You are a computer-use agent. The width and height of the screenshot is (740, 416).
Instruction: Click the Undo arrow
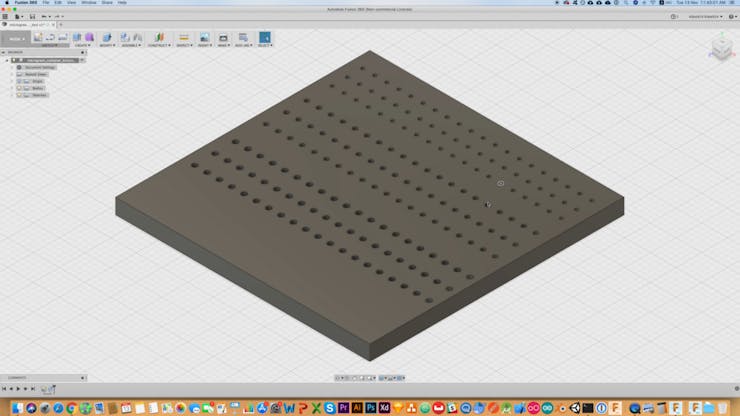click(x=45, y=17)
